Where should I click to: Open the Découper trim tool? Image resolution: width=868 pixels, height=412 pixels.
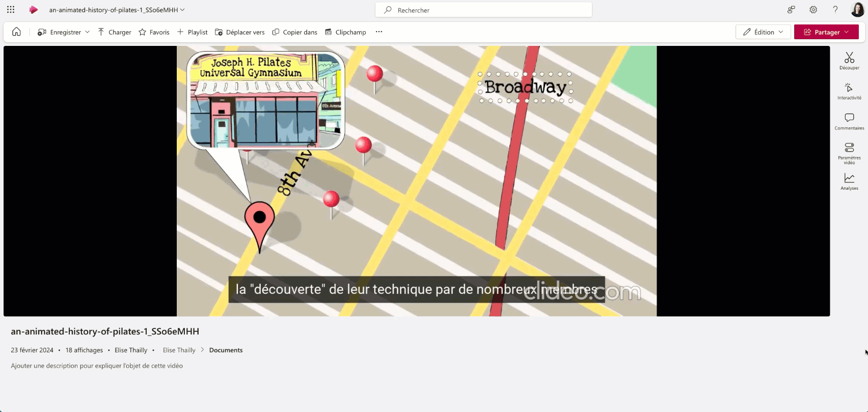coord(849,61)
